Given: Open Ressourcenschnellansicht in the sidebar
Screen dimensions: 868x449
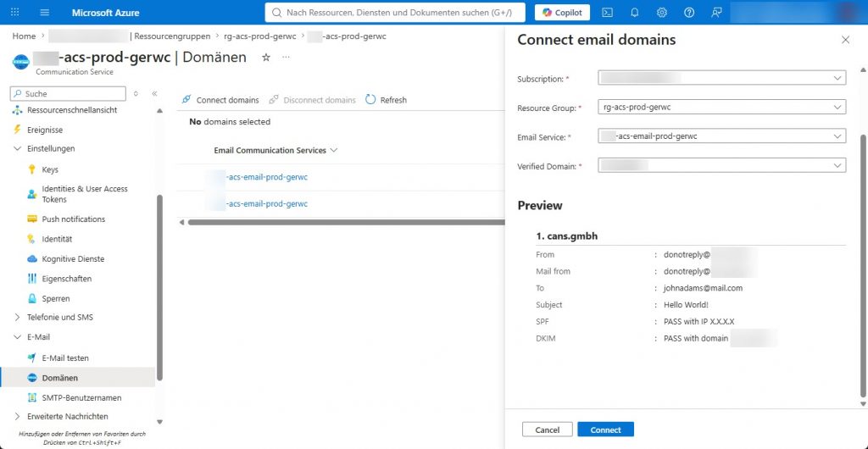Looking at the screenshot, I should coord(72,110).
